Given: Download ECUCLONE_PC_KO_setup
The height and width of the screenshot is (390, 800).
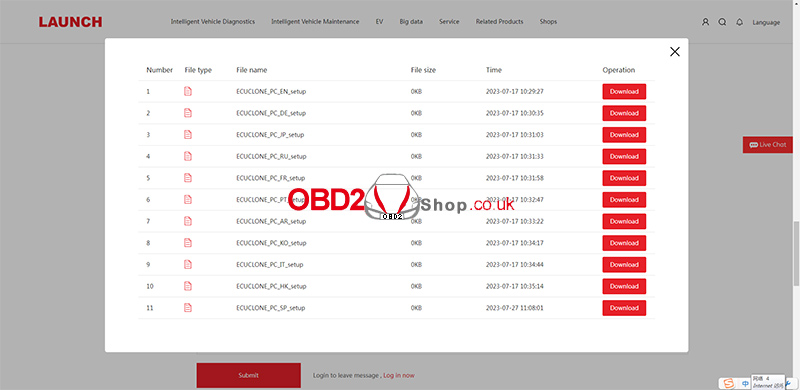Looking at the screenshot, I should click(x=624, y=243).
